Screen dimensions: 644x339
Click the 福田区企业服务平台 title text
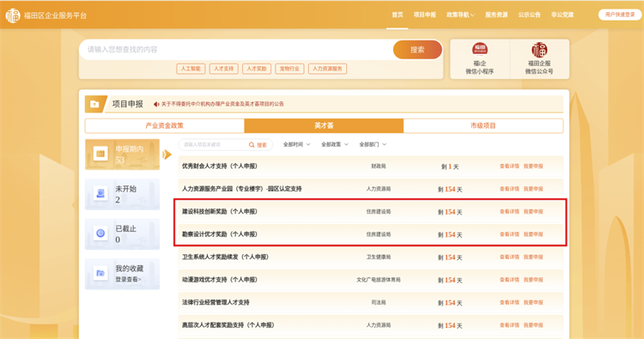click(55, 15)
